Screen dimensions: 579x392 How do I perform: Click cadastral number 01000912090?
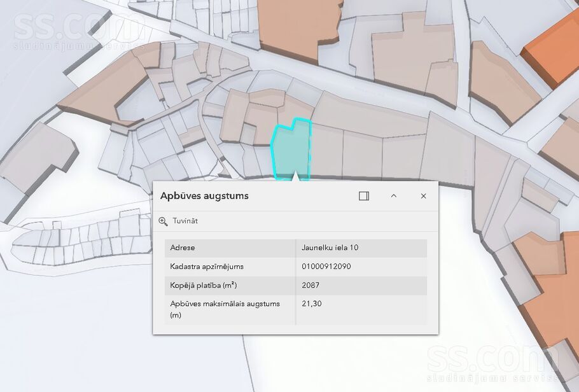(326, 267)
